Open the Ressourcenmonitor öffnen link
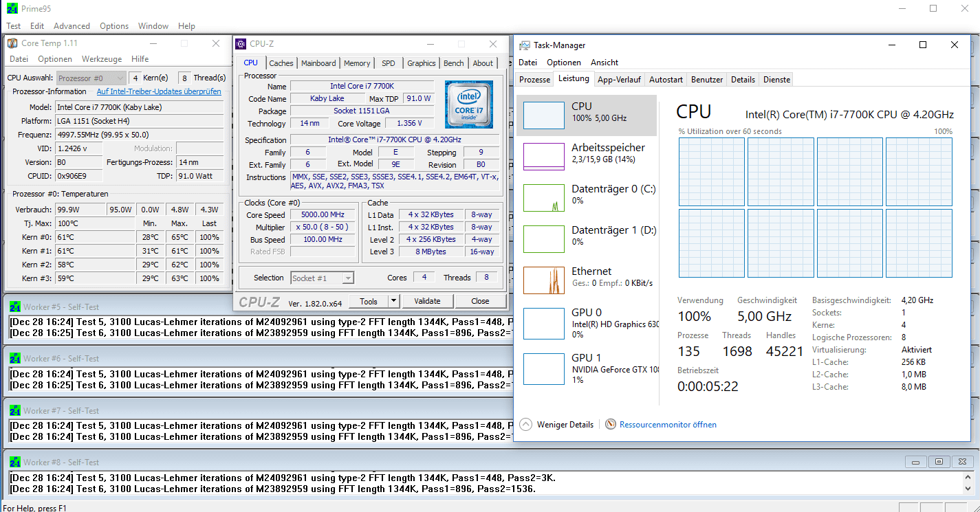 668,424
